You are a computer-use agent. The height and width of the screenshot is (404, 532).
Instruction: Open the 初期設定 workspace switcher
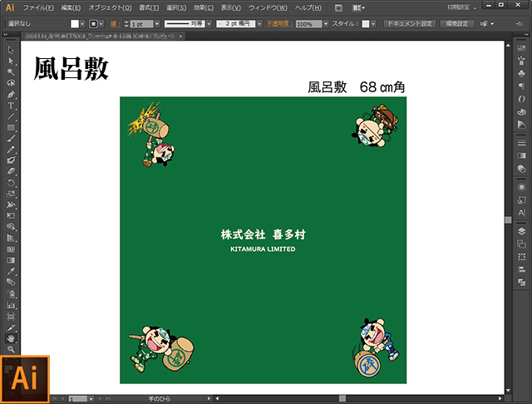point(461,7)
